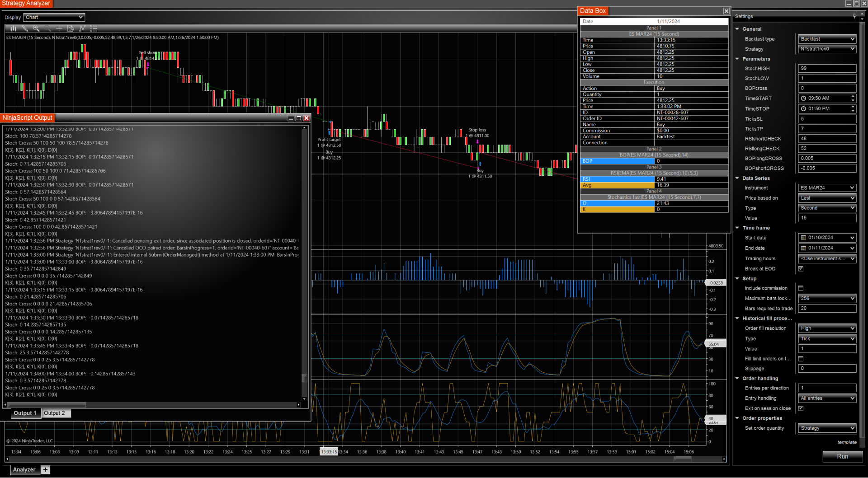Click the Start date calendar icon
Screen dimensions: 868x478
click(803, 238)
